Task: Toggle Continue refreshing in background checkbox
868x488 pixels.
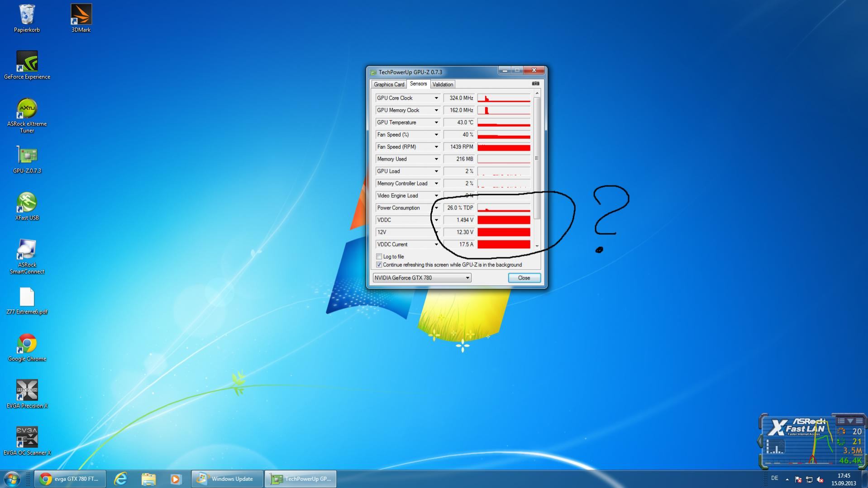Action: click(x=379, y=265)
